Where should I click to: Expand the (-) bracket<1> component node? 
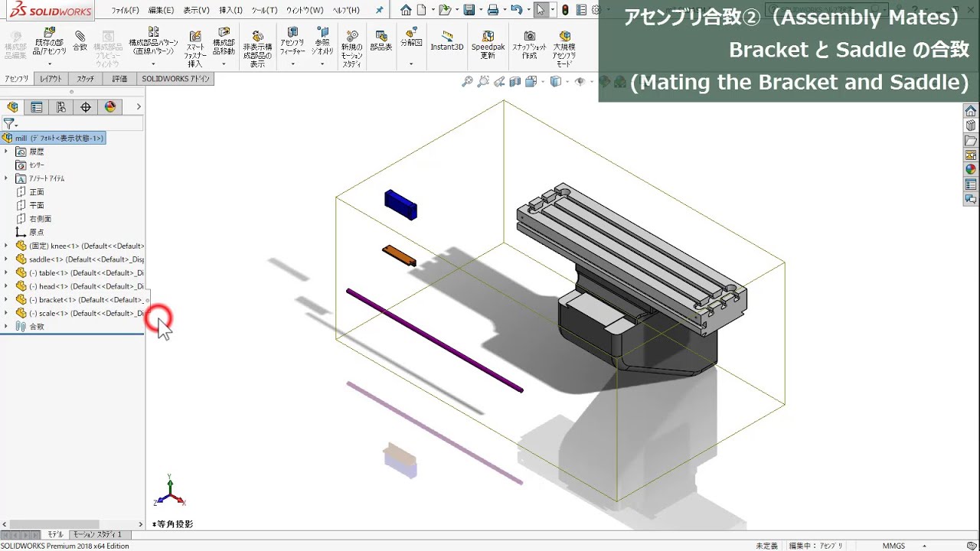click(x=6, y=299)
